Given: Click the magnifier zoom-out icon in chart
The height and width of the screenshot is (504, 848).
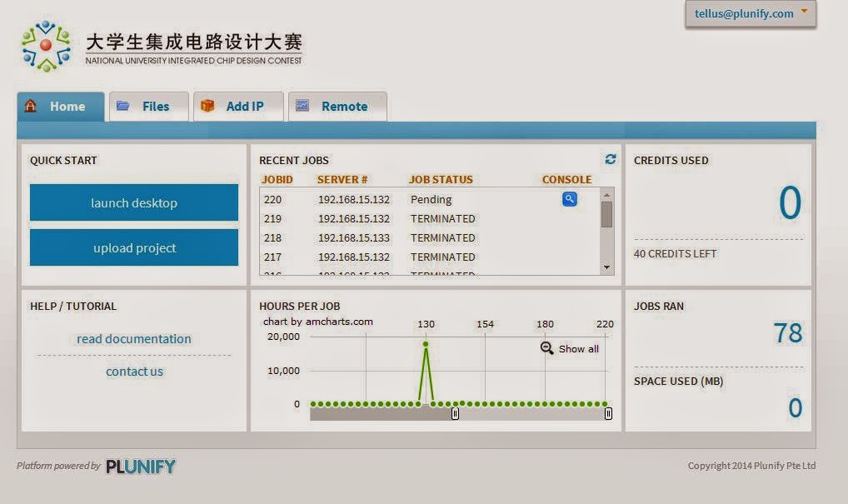Looking at the screenshot, I should point(546,348).
